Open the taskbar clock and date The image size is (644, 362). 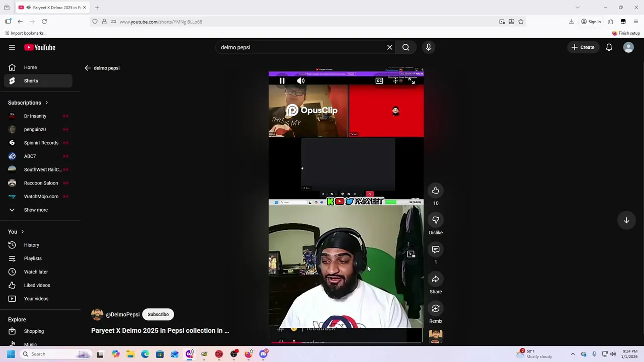point(629,354)
